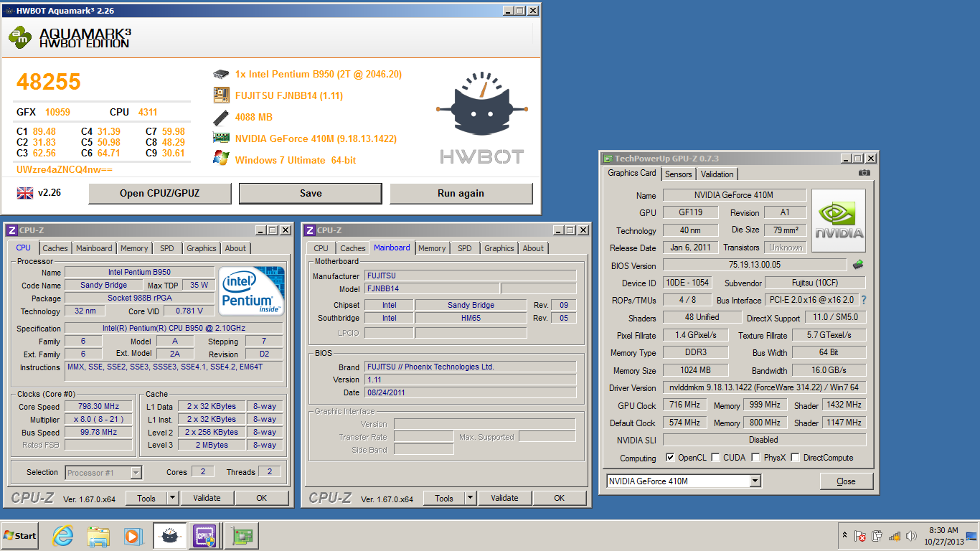This screenshot has width=980, height=551.
Task: Select CPU-Z taskbar button
Action: (204, 536)
